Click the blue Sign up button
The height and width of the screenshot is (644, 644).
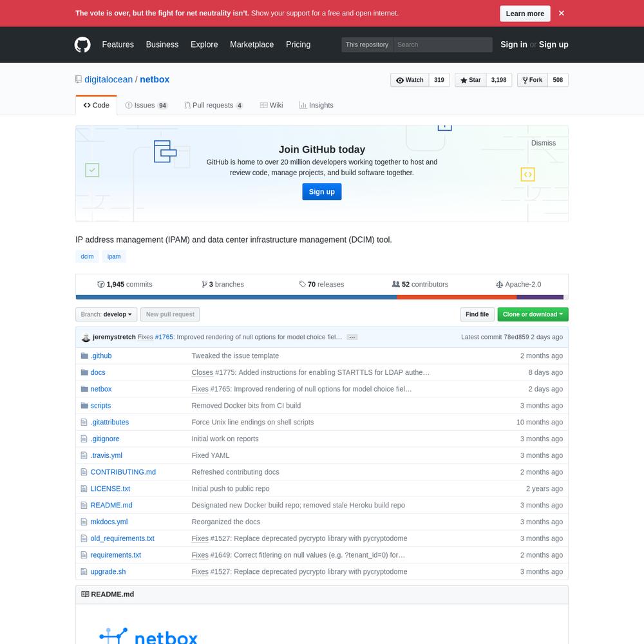click(321, 192)
